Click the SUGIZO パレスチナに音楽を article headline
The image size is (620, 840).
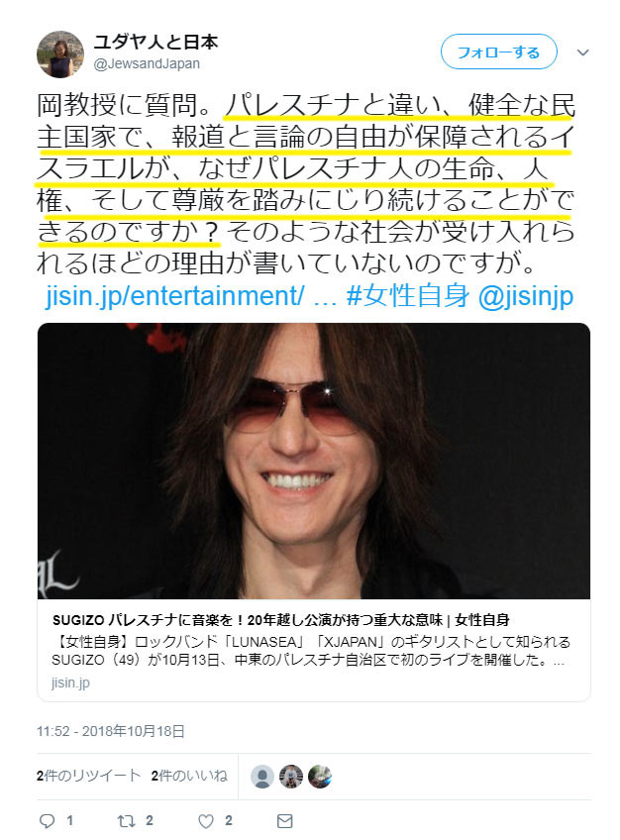coord(280,620)
